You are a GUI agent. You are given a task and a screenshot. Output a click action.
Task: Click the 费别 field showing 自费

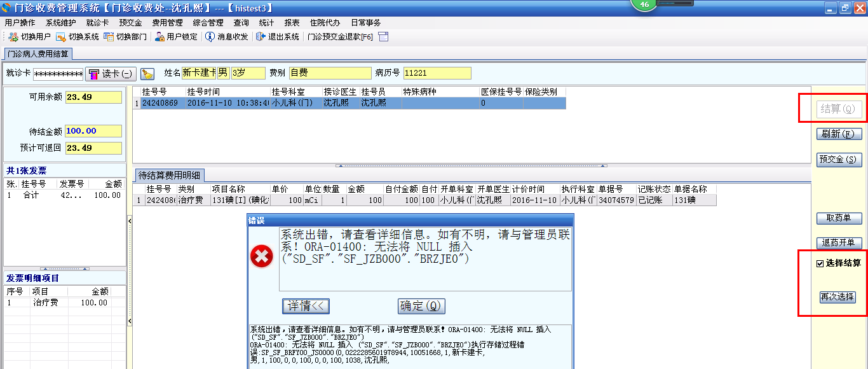click(330, 73)
